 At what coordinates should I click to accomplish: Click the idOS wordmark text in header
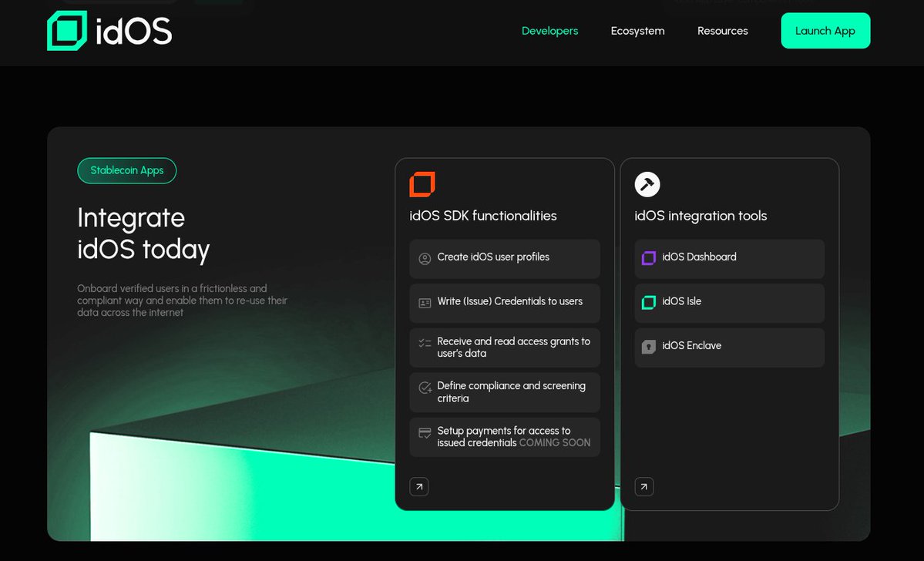134,32
